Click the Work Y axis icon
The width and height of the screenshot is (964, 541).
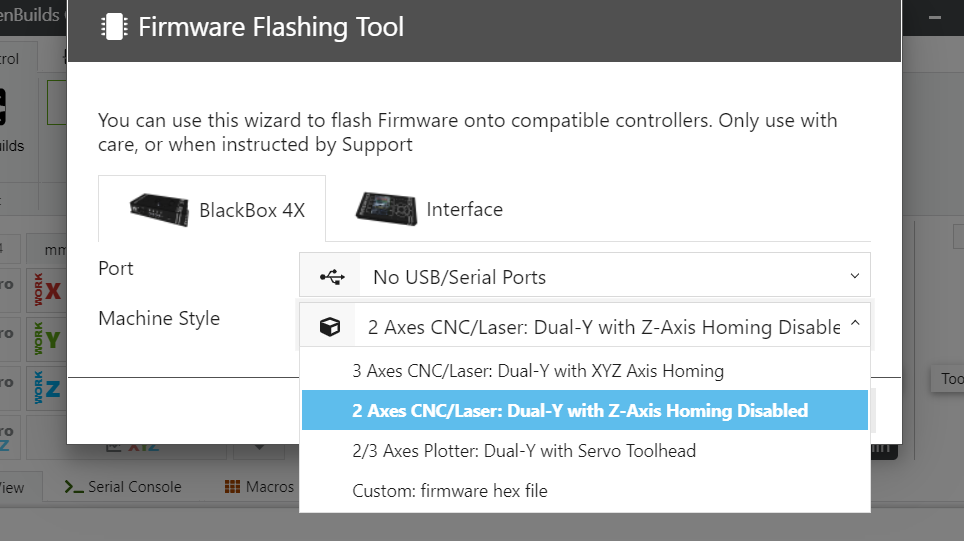click(46, 339)
